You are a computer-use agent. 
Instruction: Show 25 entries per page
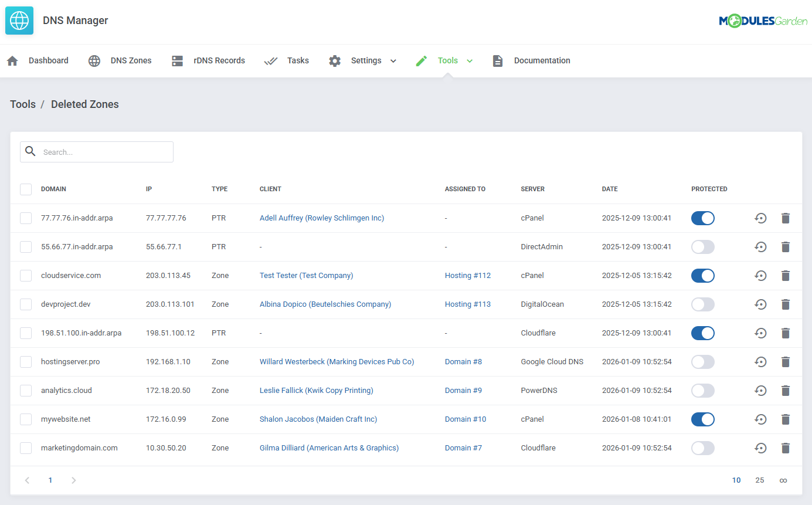(x=759, y=480)
